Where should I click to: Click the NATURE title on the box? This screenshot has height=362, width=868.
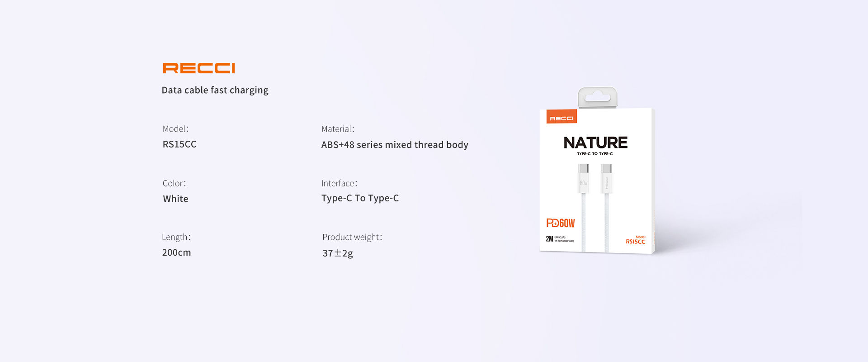[595, 143]
